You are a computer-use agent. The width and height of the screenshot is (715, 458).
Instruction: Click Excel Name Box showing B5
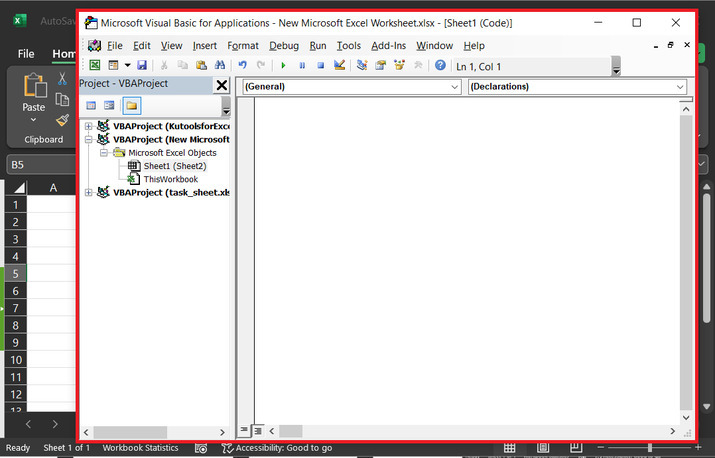tap(41, 165)
